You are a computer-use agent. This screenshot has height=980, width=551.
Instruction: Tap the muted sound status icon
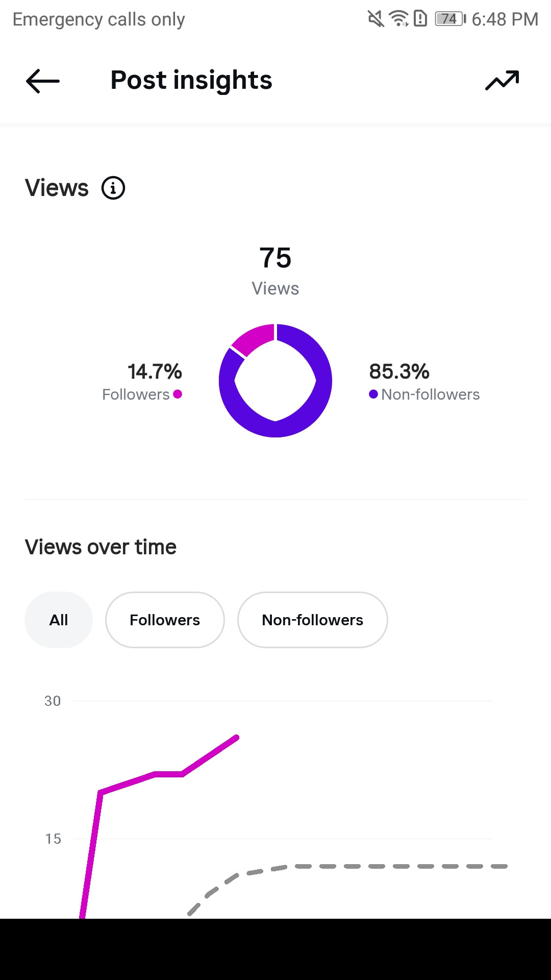pyautogui.click(x=376, y=19)
